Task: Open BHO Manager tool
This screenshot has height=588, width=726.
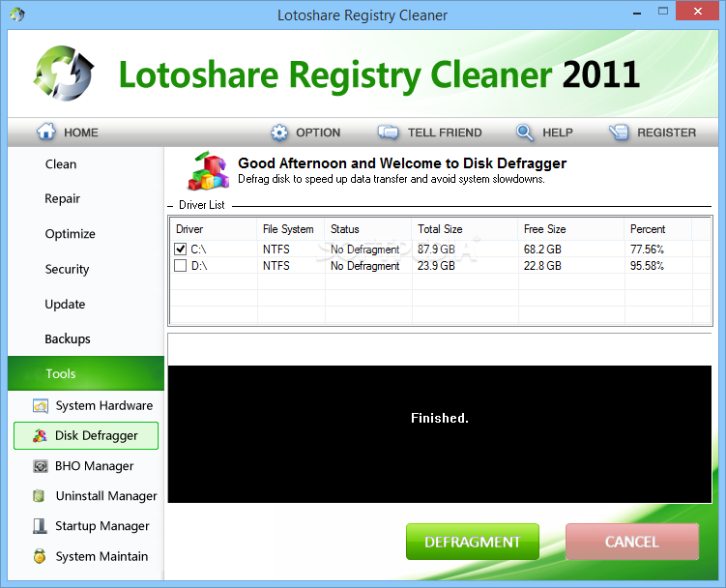Action: click(94, 466)
